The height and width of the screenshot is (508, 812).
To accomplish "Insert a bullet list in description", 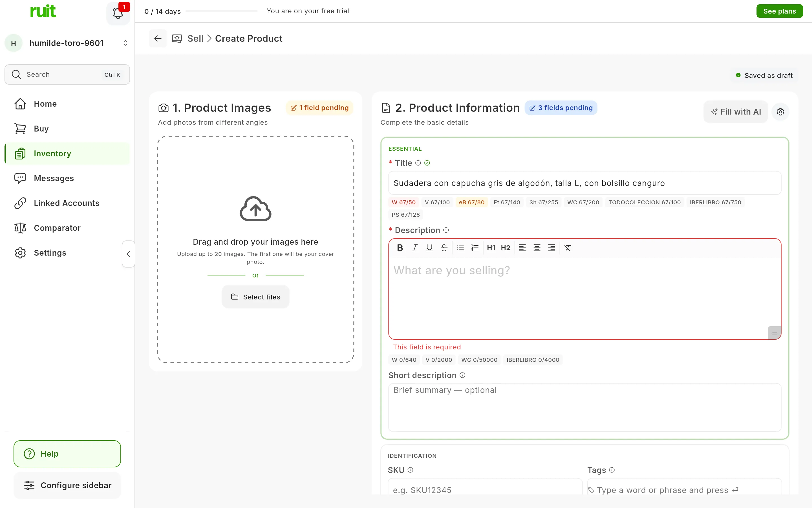I will [460, 248].
